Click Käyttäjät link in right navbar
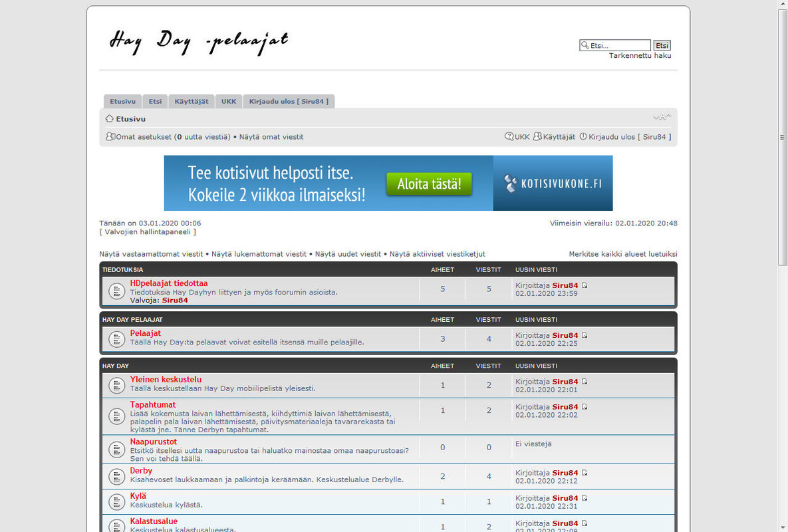This screenshot has width=788, height=532. 559,136
